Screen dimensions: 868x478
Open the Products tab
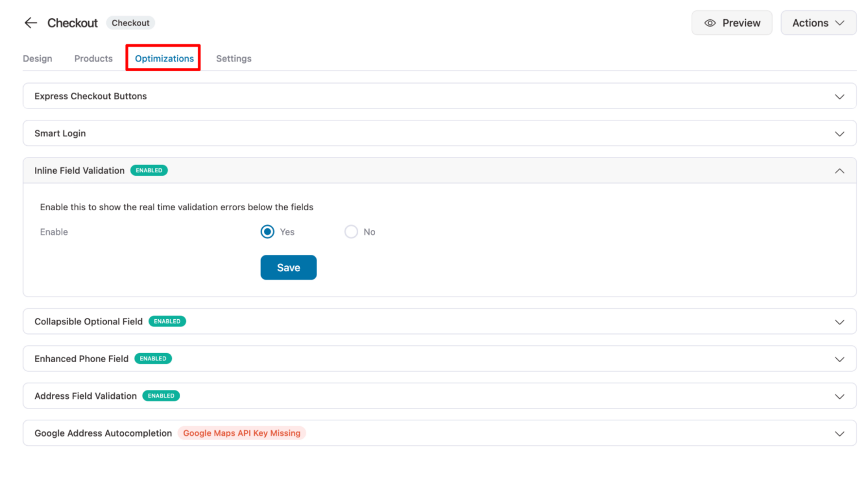tap(93, 58)
